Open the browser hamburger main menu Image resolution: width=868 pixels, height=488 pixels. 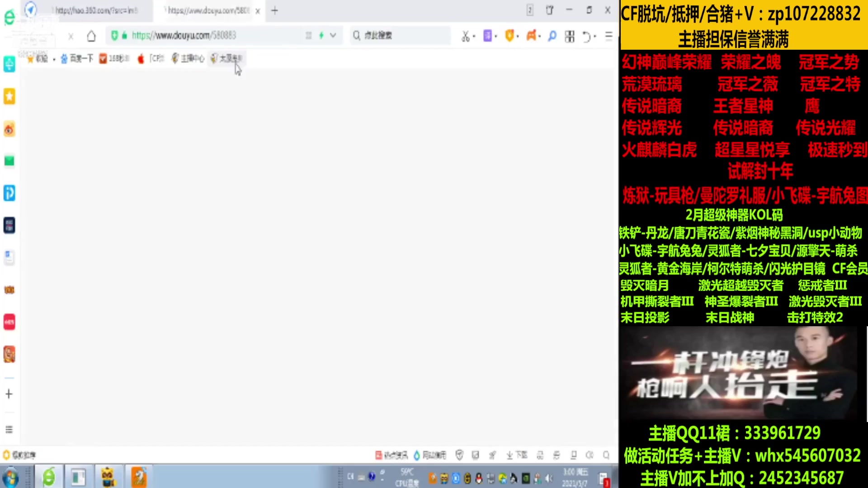click(x=609, y=36)
